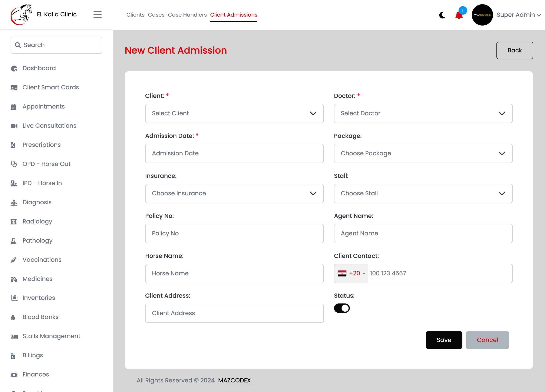Toggle the Status switch off
This screenshot has height=392, width=545.
[x=342, y=308]
